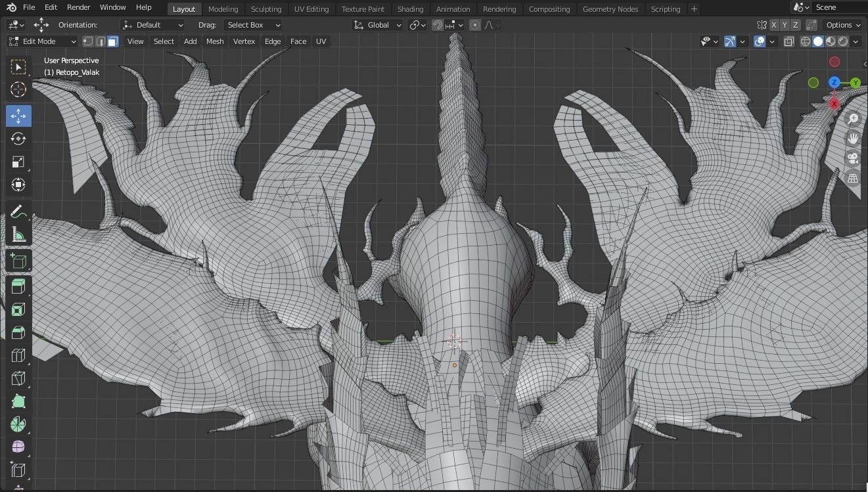The width and height of the screenshot is (868, 492).
Task: Enable vertex select mode
Action: coord(87,41)
